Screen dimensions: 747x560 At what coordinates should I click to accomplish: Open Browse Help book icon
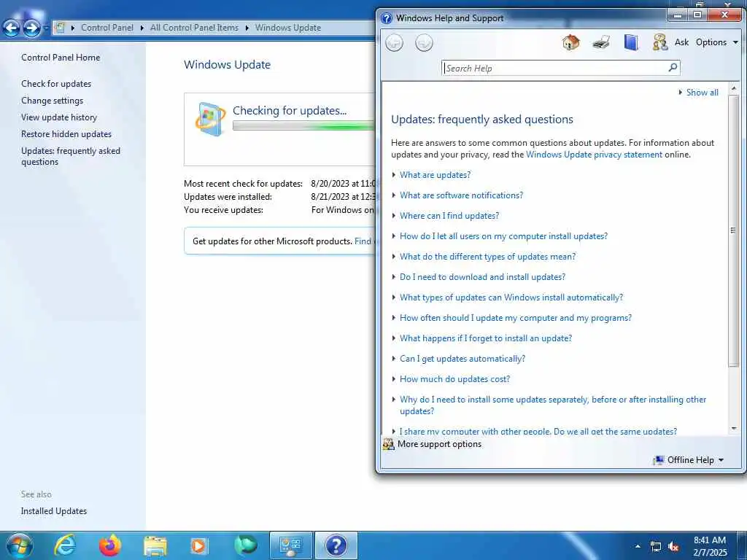[631, 42]
